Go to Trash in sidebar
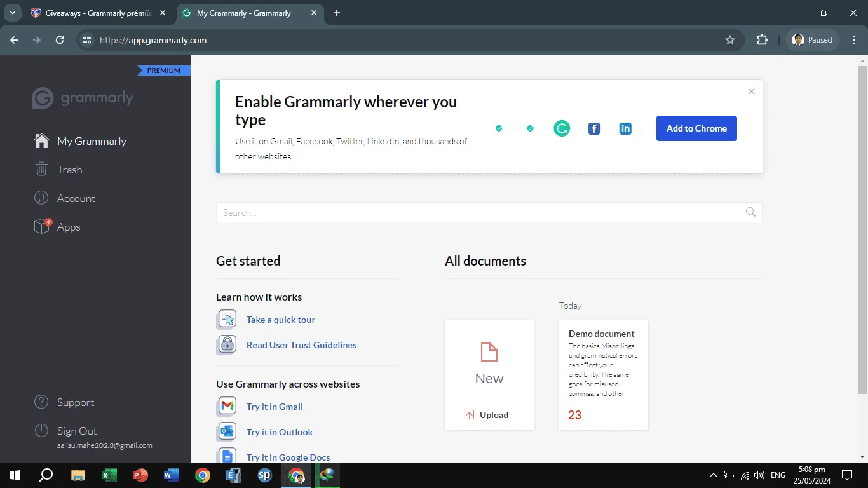Screen dimensions: 868x488 click(x=69, y=170)
